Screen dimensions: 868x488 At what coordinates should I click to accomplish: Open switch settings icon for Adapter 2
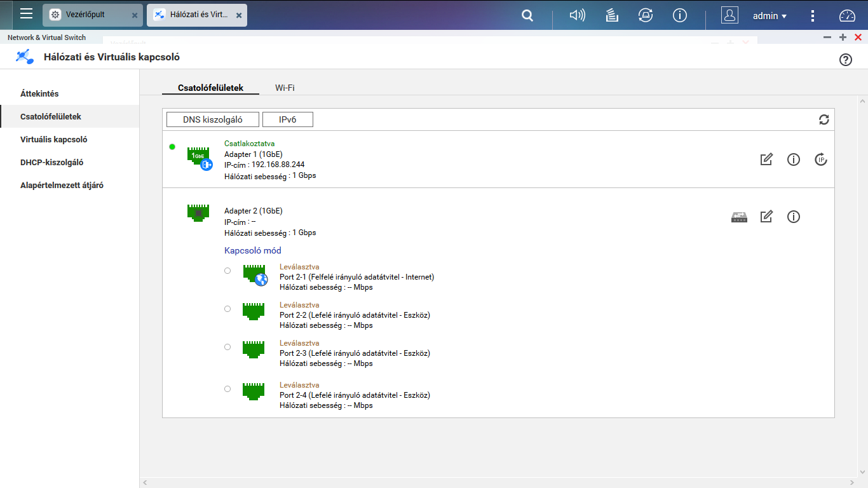(739, 217)
